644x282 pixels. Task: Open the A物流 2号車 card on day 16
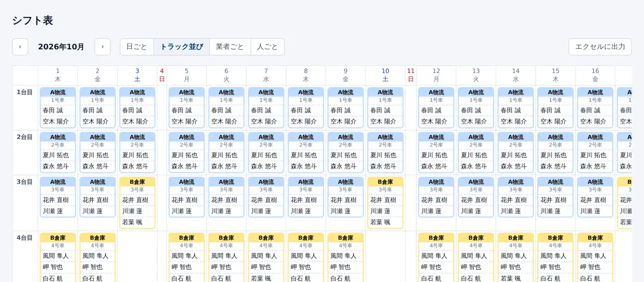point(595,153)
